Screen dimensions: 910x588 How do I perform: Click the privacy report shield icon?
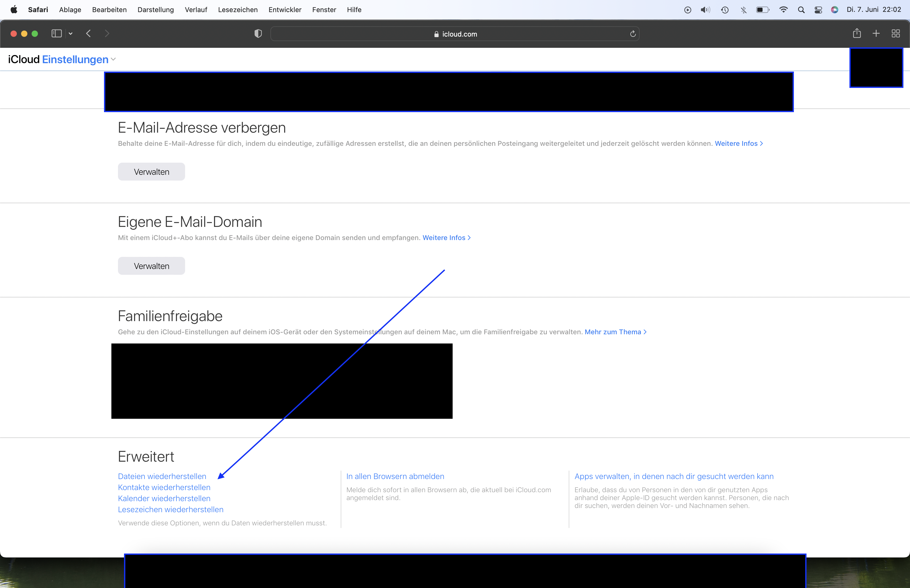coord(258,34)
